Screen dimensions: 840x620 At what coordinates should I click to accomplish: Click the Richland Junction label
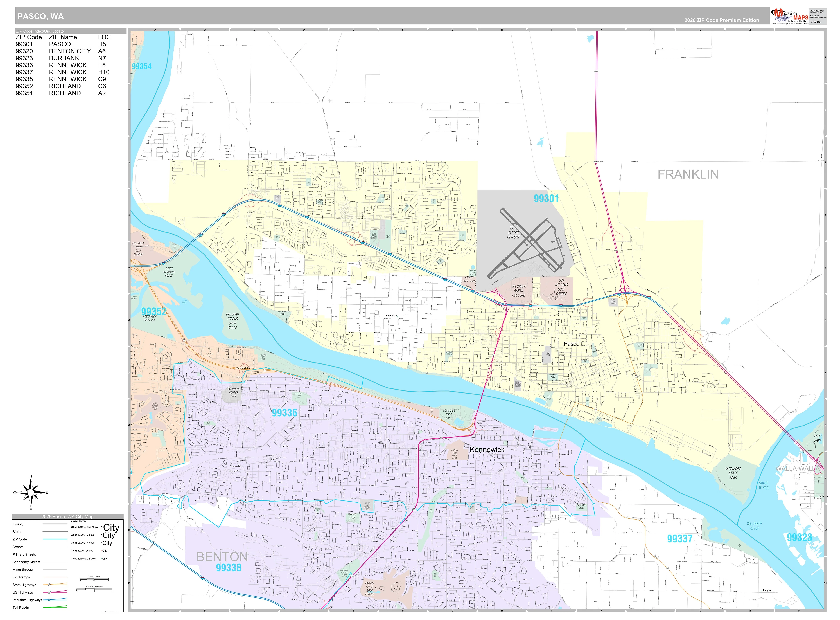(246, 369)
